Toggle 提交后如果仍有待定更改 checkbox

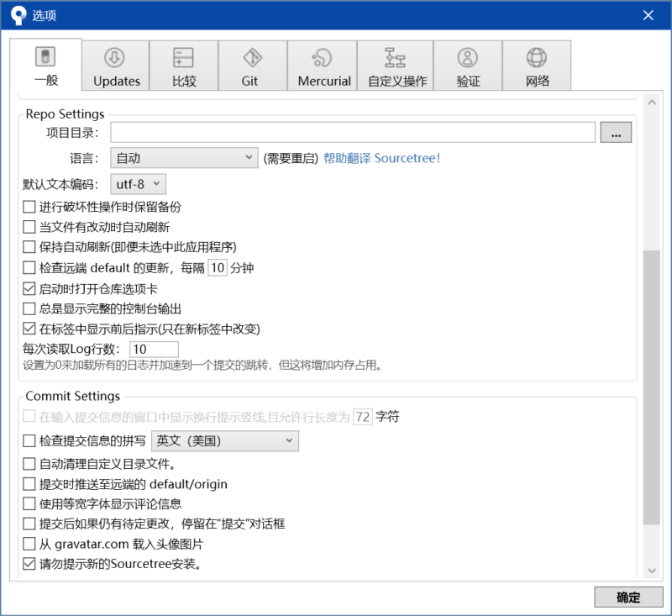29,524
